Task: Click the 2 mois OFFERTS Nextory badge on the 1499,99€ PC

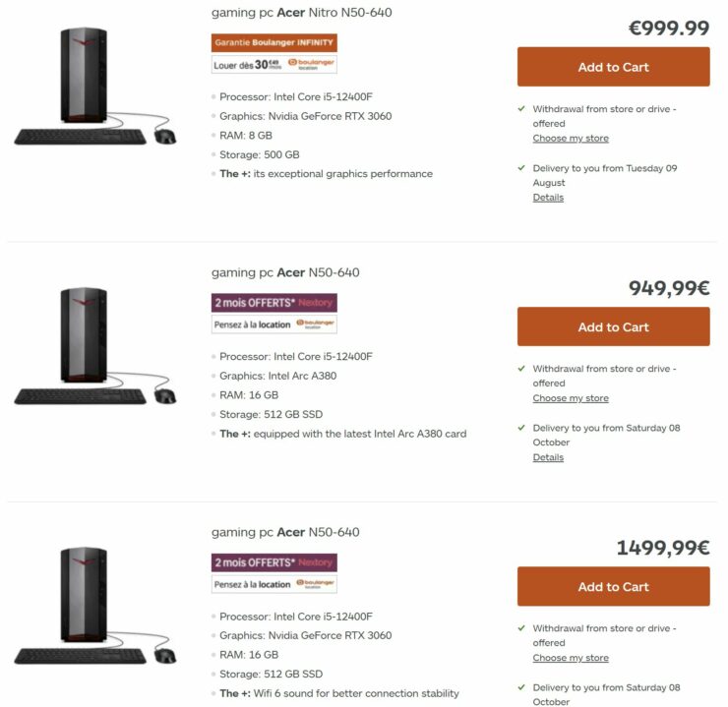Action: coord(274,562)
